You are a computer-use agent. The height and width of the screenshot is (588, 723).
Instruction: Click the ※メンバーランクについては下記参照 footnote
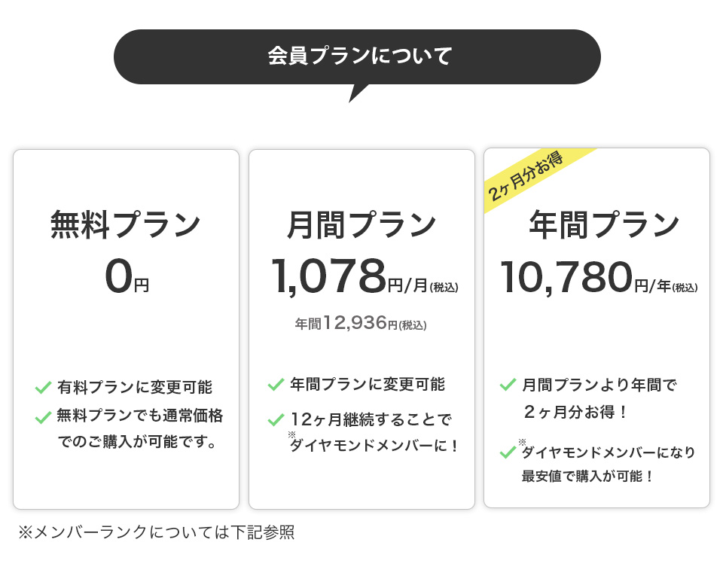pos(156,532)
